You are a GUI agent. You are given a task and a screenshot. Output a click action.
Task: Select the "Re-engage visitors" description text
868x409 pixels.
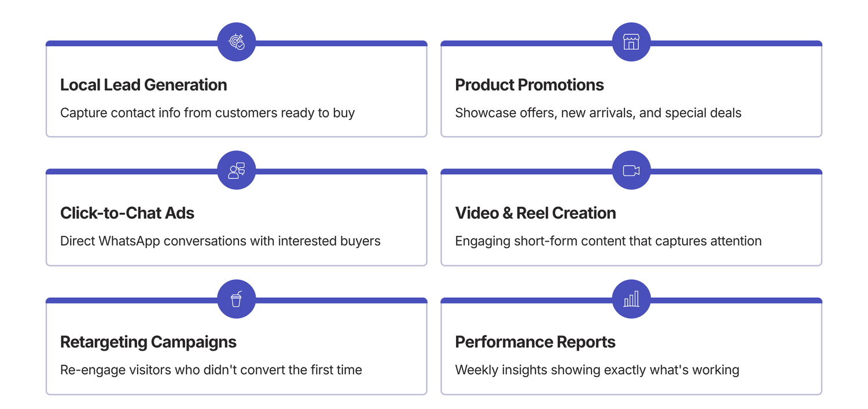[x=211, y=370]
